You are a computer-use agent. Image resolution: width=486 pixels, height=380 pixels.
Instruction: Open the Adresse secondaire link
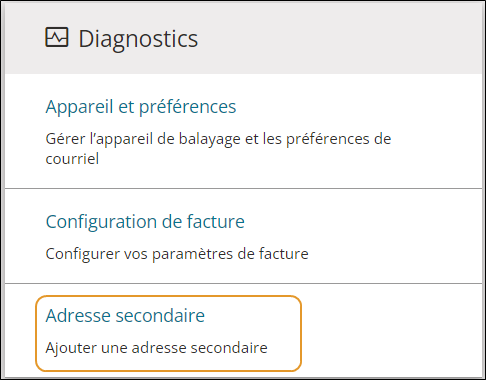click(125, 315)
